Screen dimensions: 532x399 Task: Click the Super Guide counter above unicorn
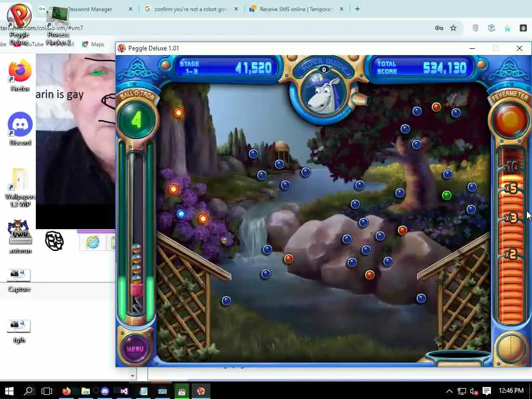324,69
